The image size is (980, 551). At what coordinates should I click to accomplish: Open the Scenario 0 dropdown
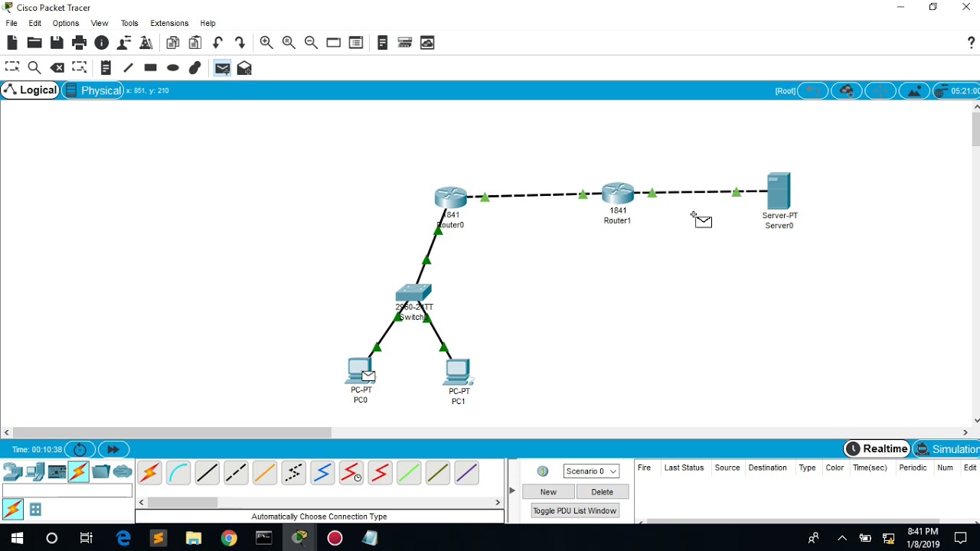pos(591,471)
